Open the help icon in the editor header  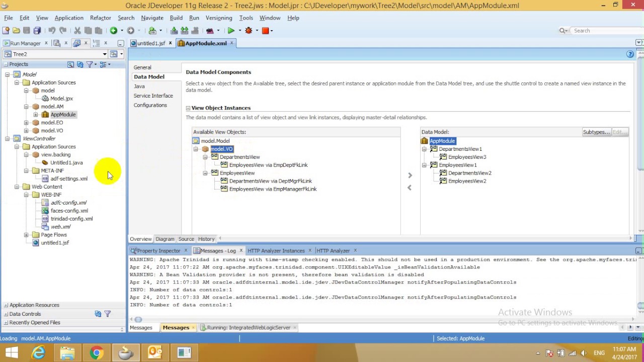click(x=630, y=54)
